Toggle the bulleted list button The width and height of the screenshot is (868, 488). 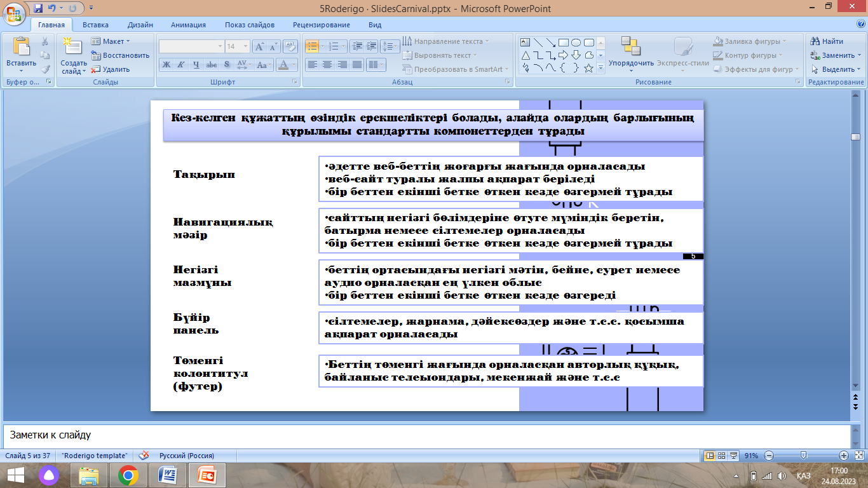(312, 46)
